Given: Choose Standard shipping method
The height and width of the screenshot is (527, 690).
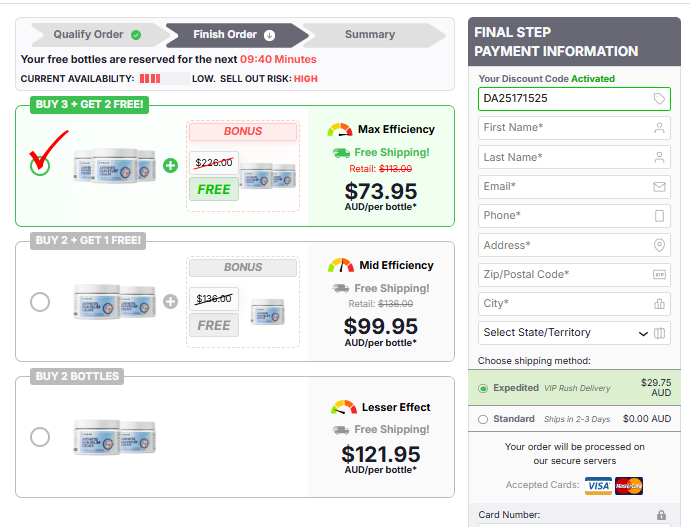Looking at the screenshot, I should click(x=484, y=420).
